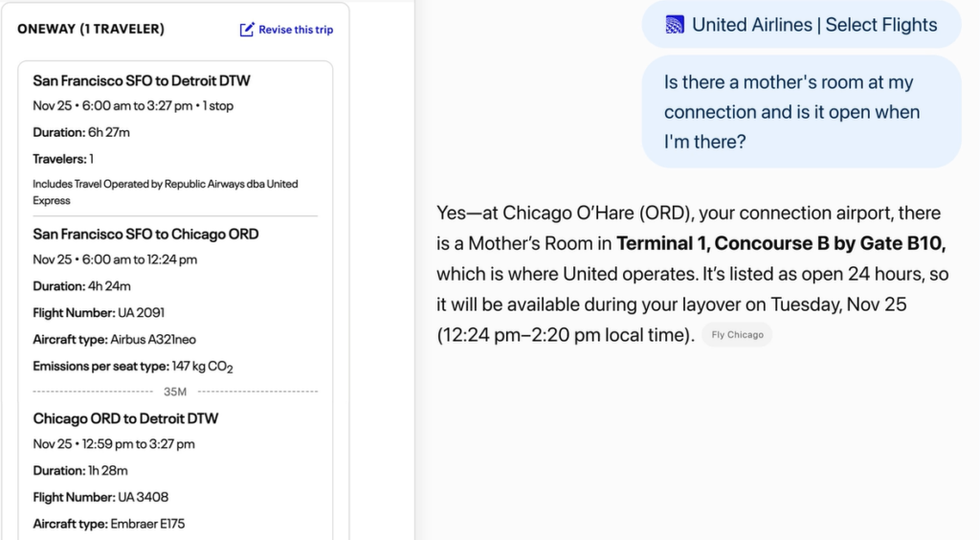Image resolution: width=980 pixels, height=540 pixels.
Task: Select the "United Airlines | Select Flights" chip
Action: point(801,25)
